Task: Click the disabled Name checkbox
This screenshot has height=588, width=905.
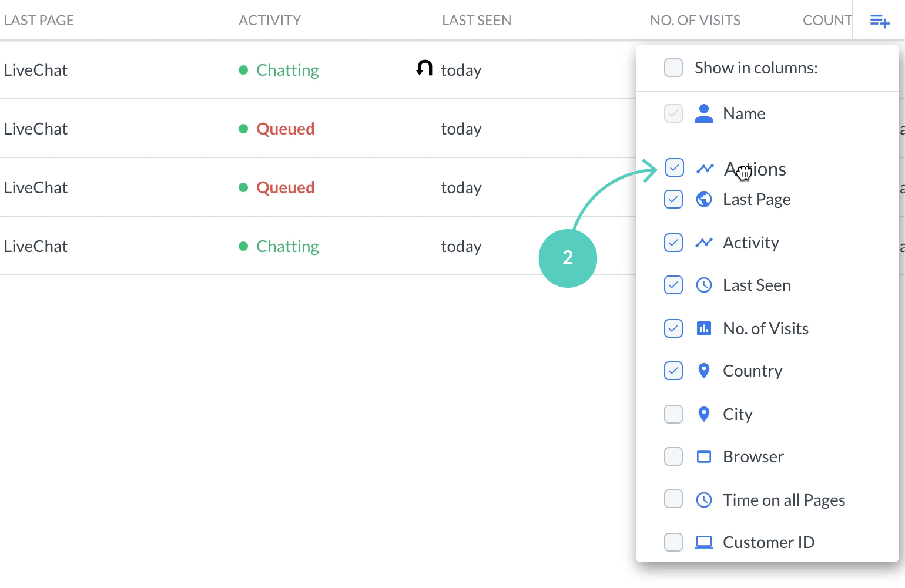Action: pyautogui.click(x=673, y=113)
